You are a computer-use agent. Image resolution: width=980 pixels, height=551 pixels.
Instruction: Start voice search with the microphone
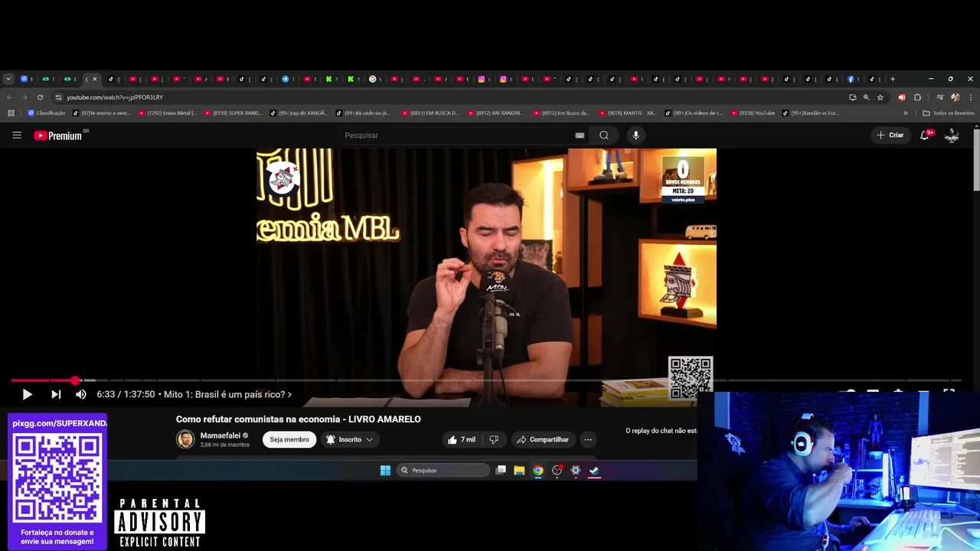tap(635, 135)
